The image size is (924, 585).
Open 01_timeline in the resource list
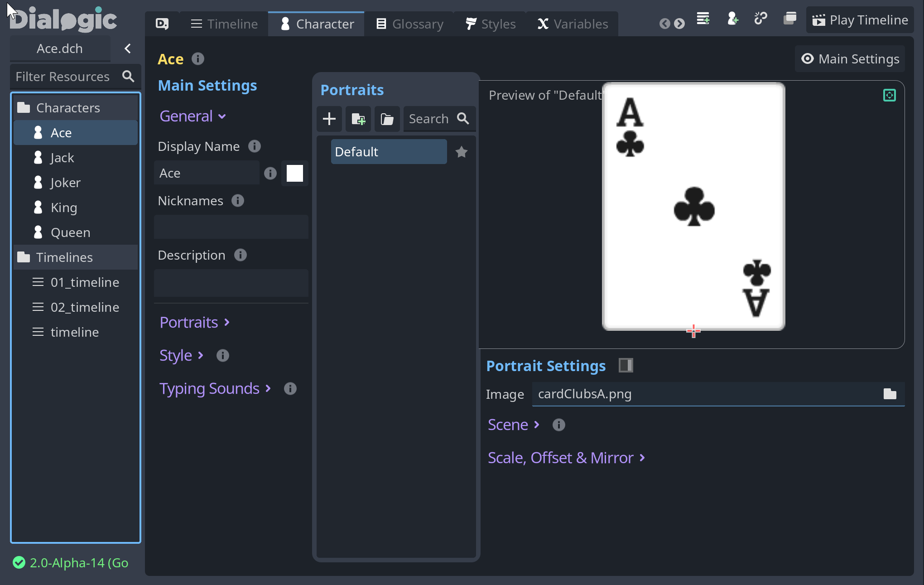click(x=76, y=282)
